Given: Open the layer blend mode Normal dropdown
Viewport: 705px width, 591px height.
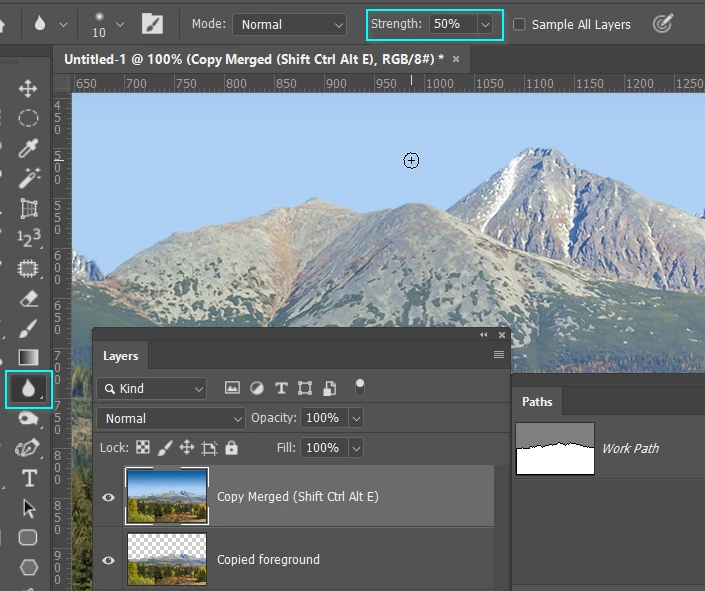Looking at the screenshot, I should pyautogui.click(x=171, y=419).
